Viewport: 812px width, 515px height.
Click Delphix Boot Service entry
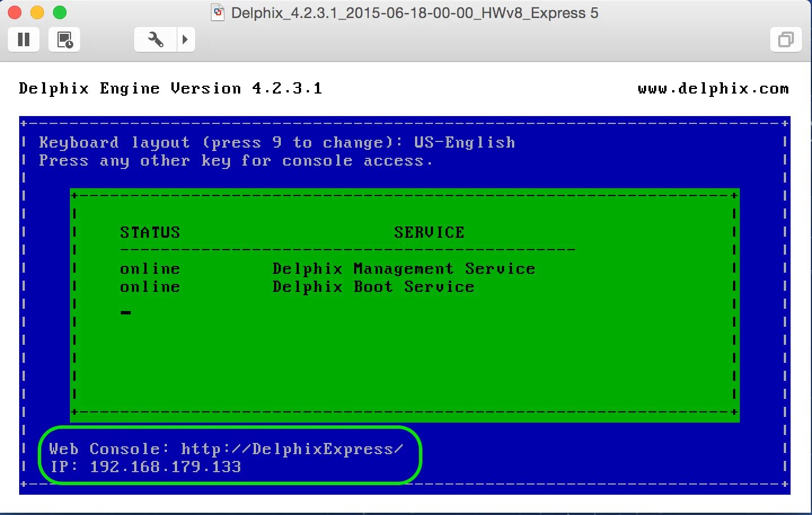(x=373, y=287)
